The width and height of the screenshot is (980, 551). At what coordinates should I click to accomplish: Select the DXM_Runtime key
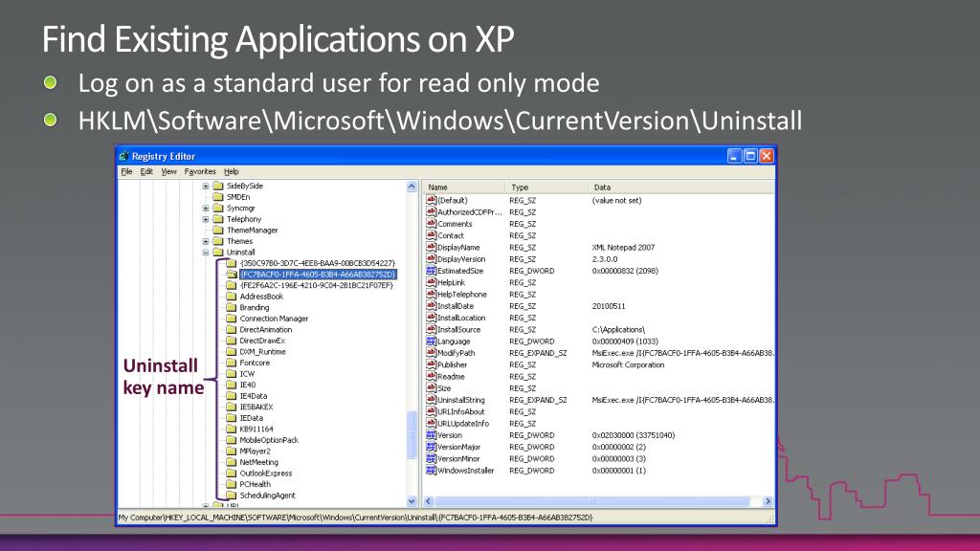262,352
